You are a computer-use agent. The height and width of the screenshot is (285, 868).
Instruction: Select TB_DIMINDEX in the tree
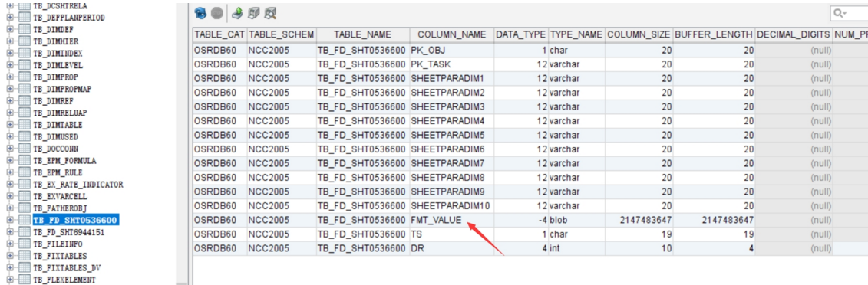58,54
